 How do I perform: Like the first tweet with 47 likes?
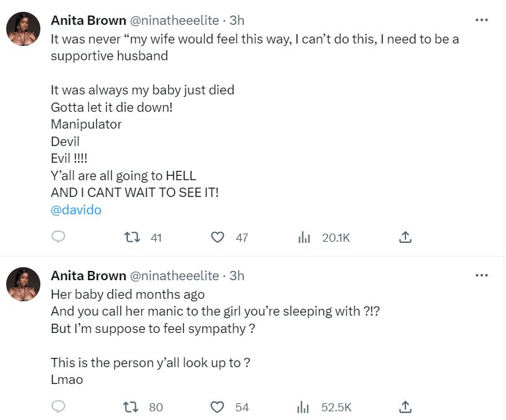point(217,237)
